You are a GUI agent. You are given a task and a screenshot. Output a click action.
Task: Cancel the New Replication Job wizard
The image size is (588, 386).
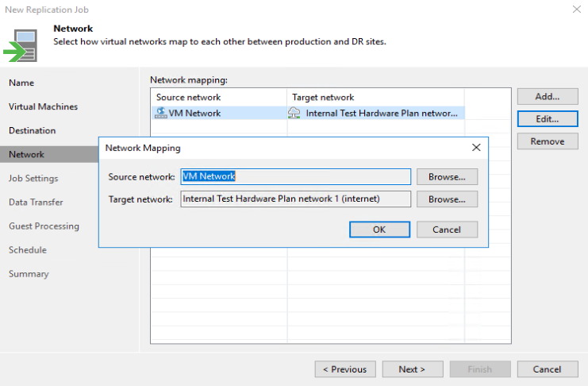click(548, 369)
